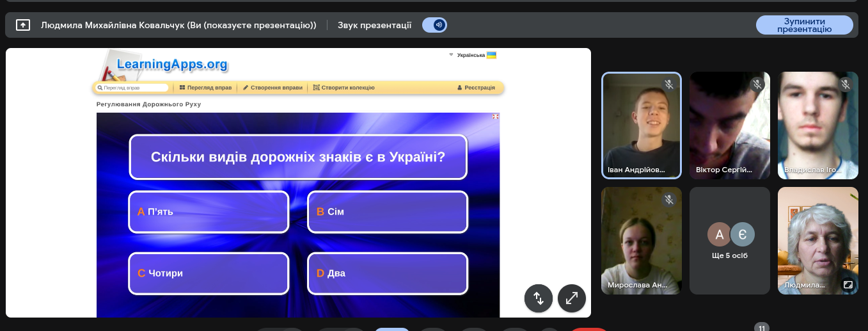Open the Перегляд вправ menu item
The width and height of the screenshot is (868, 331).
click(205, 88)
